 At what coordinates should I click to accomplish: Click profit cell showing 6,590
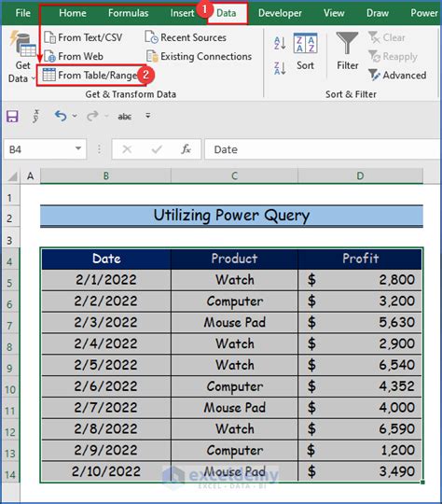click(360, 429)
